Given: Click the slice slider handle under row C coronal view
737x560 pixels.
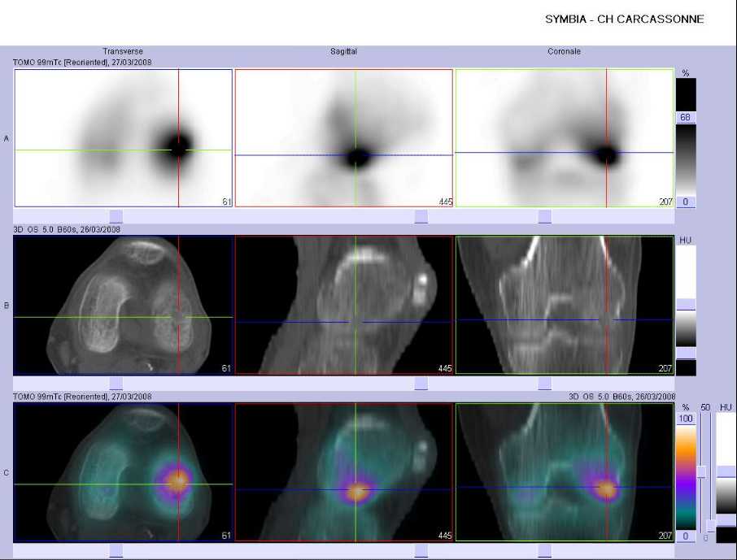Looking at the screenshot, I should (545, 550).
